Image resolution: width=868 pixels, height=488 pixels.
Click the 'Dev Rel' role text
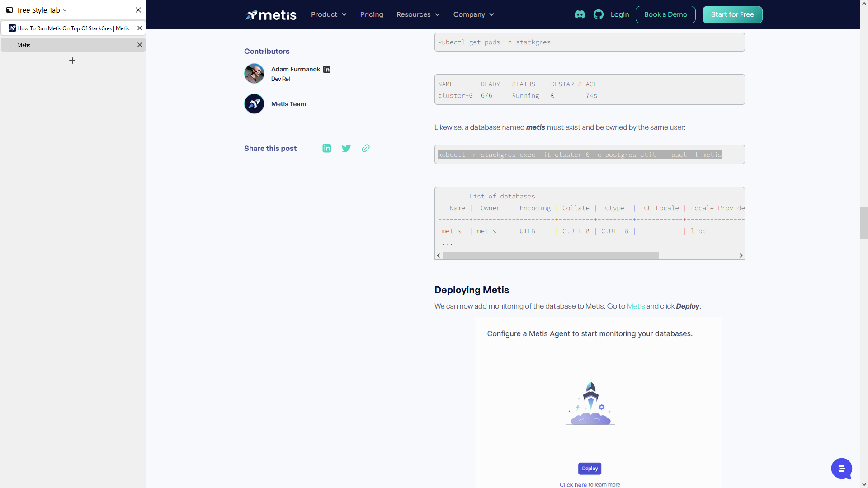pyautogui.click(x=280, y=79)
